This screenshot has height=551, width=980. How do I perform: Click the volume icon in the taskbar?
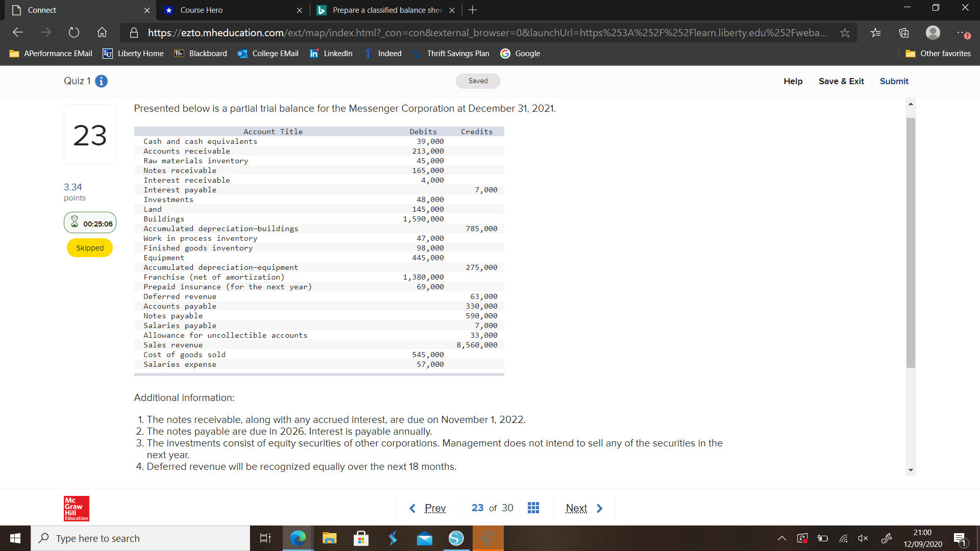[864, 538]
